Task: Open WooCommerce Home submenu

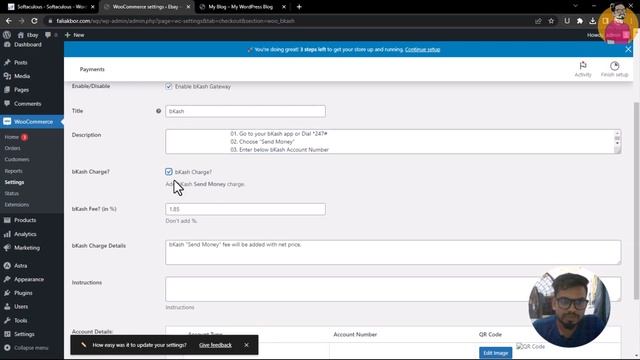Action: (12, 137)
